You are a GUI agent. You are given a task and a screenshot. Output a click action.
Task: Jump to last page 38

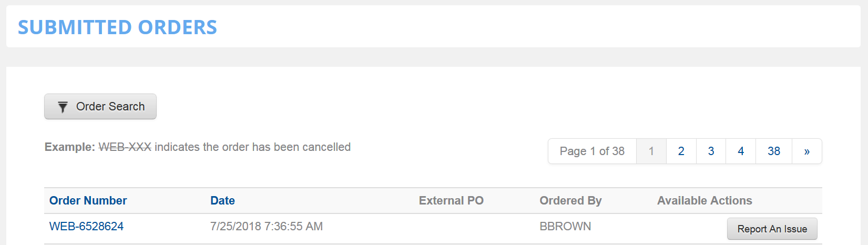point(773,151)
